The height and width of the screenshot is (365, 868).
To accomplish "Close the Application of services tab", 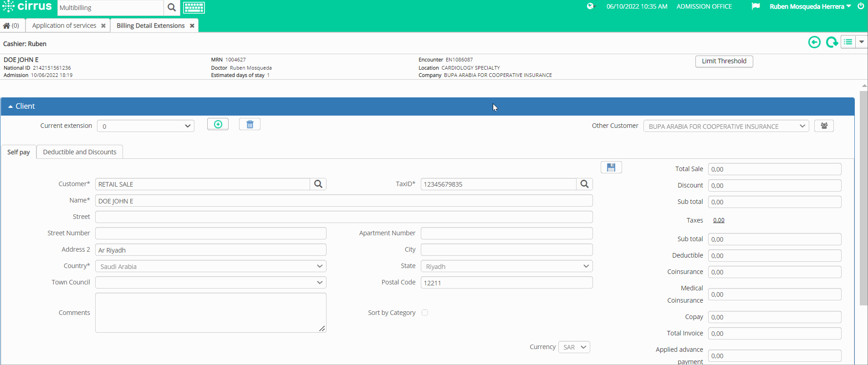I will pos(103,26).
